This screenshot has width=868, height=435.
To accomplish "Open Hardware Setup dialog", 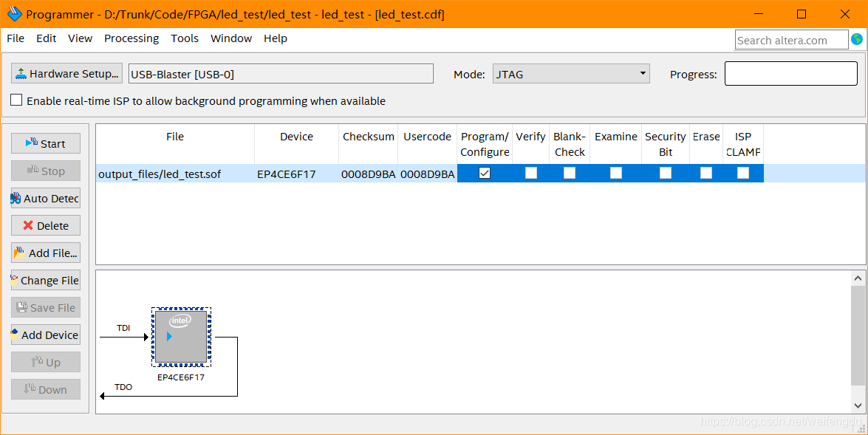I will coord(67,74).
